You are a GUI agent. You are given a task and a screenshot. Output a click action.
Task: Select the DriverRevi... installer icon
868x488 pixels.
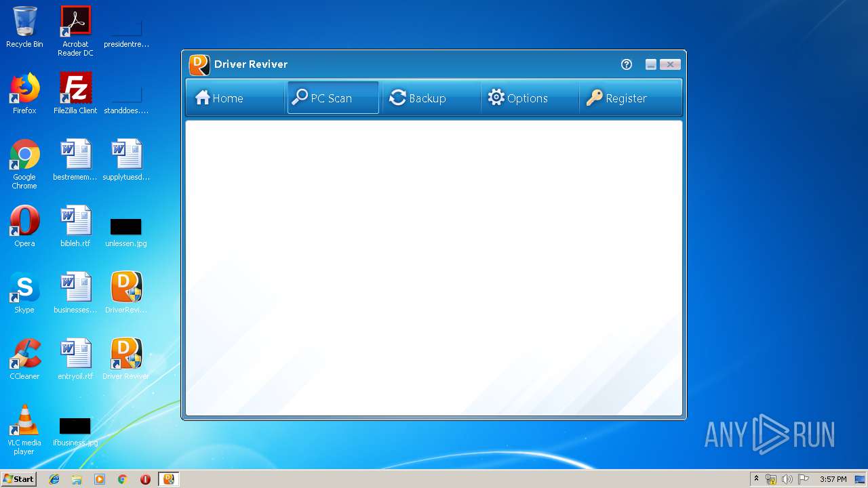(126, 293)
